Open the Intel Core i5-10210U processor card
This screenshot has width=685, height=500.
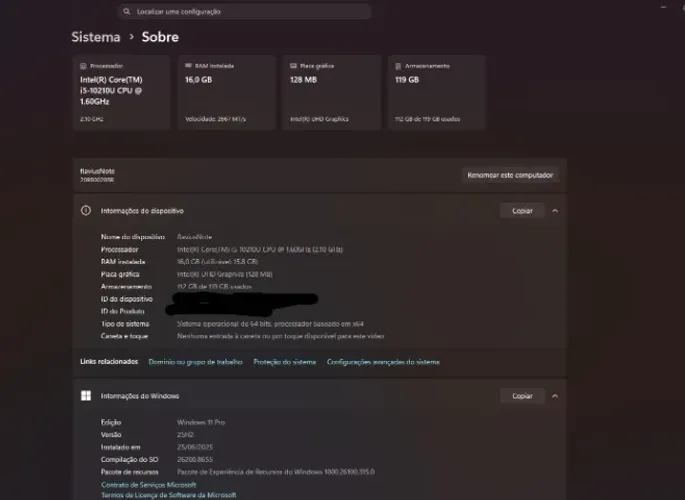pos(121,93)
